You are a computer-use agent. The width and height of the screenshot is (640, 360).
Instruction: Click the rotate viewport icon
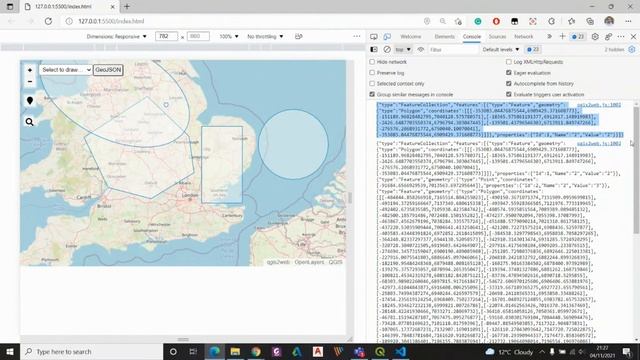[x=299, y=36]
